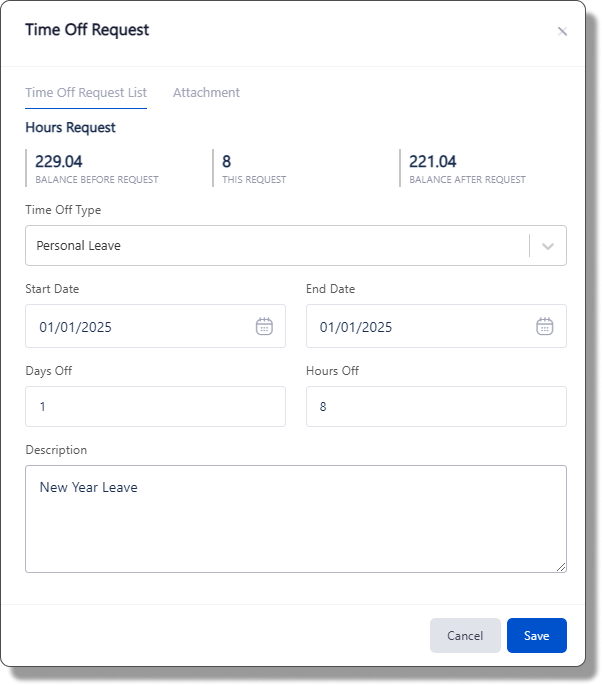Image resolution: width=602 pixels, height=685 pixels.
Task: Select the Time Off Request List tab
Action: point(86,93)
